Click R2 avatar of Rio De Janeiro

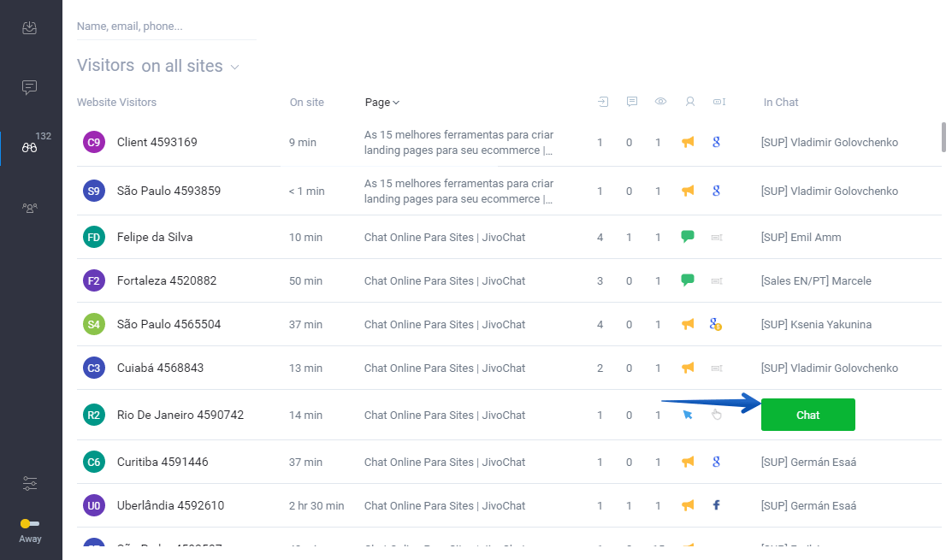point(94,416)
